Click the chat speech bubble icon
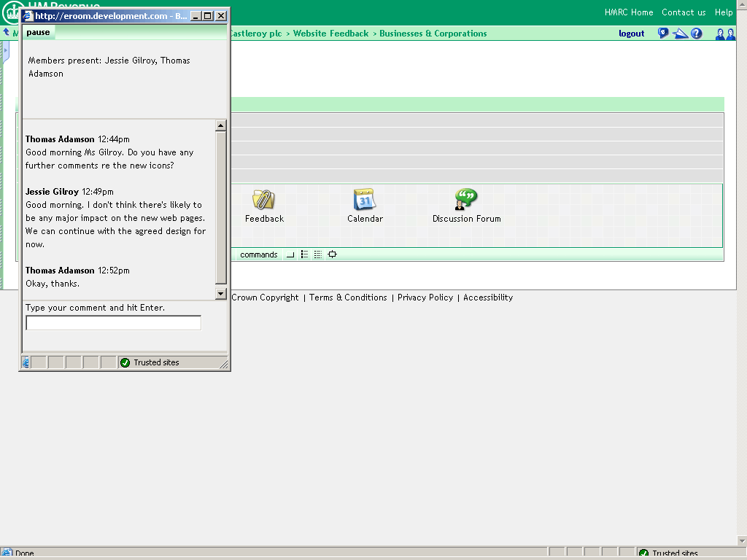This screenshot has height=560, width=747. (x=663, y=34)
